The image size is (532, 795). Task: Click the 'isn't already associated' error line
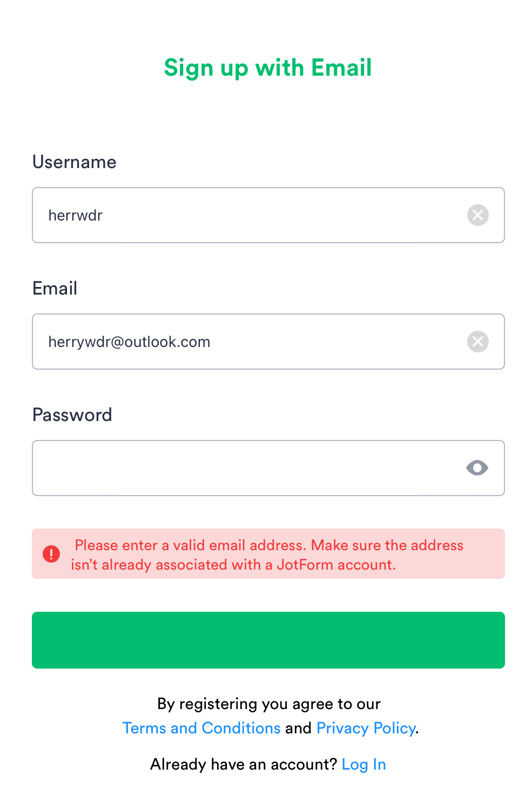coord(233,565)
